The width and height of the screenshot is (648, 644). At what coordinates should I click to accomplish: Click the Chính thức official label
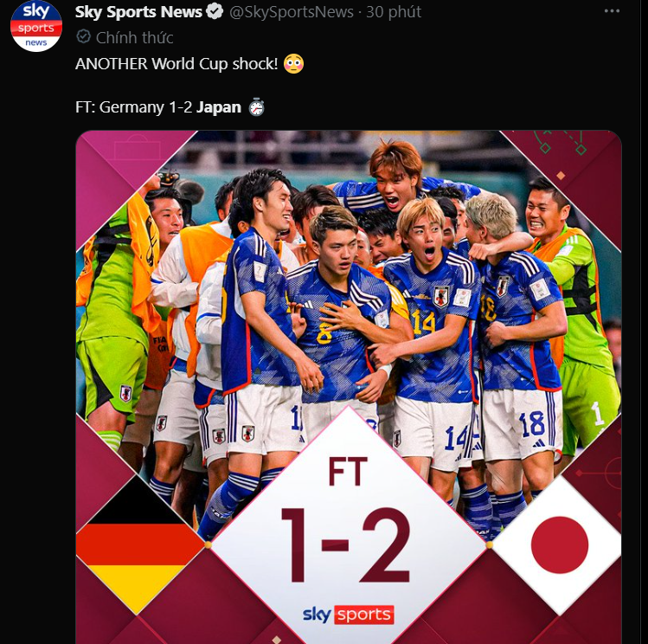134,37
